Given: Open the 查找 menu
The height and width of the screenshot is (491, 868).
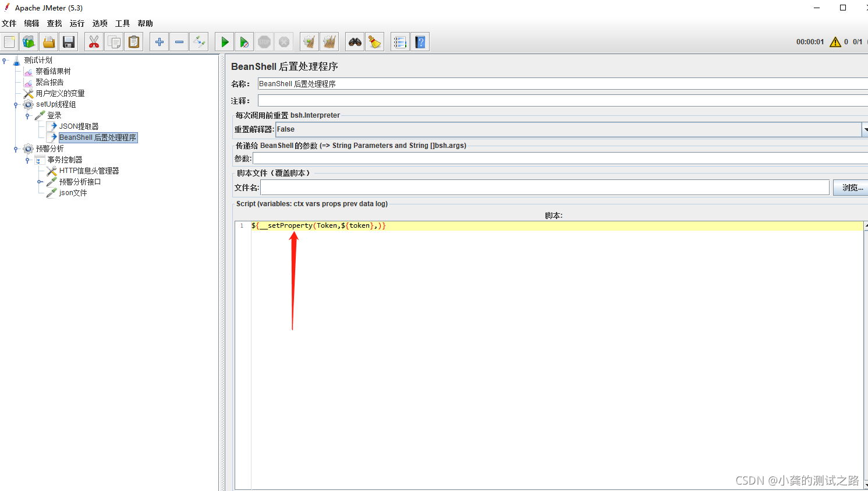Looking at the screenshot, I should 55,23.
